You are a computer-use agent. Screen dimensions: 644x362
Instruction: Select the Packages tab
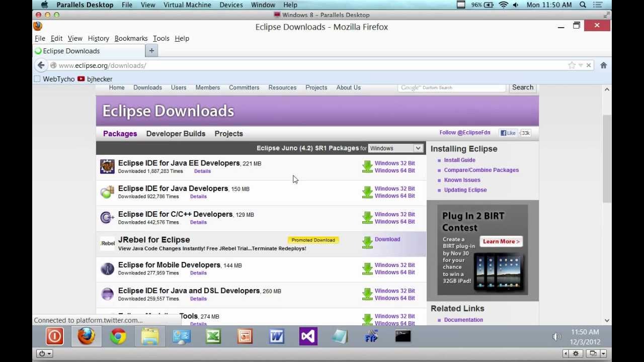[x=120, y=134]
